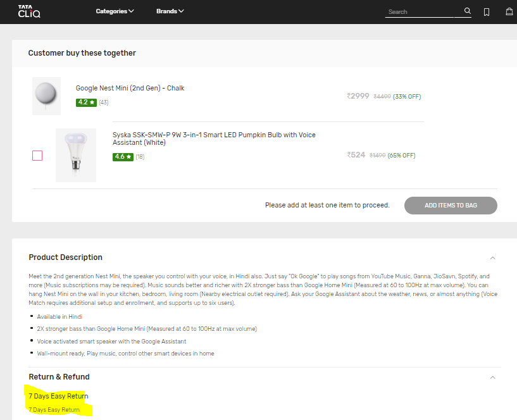Click the ₹4499 struck-through original price
This screenshot has height=420, width=517.
click(x=382, y=97)
